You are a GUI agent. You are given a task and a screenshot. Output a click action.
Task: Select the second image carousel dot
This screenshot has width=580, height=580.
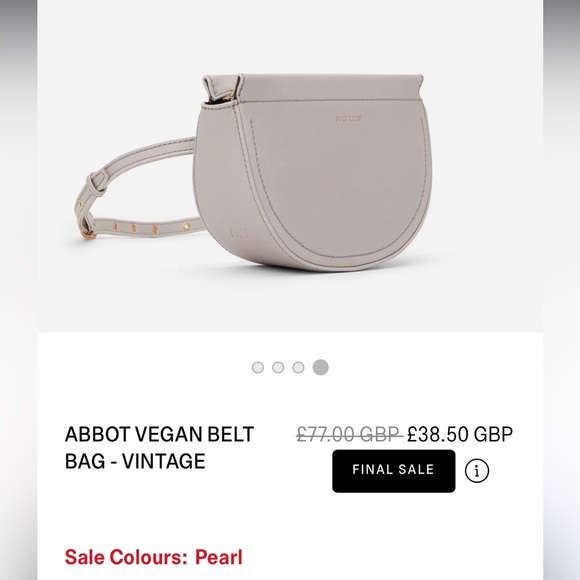[278, 367]
